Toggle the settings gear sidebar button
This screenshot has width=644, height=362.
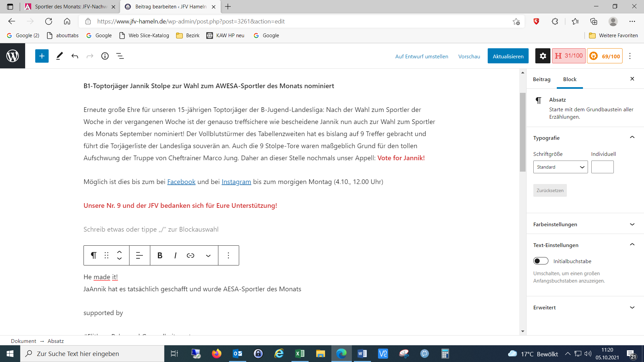543,56
